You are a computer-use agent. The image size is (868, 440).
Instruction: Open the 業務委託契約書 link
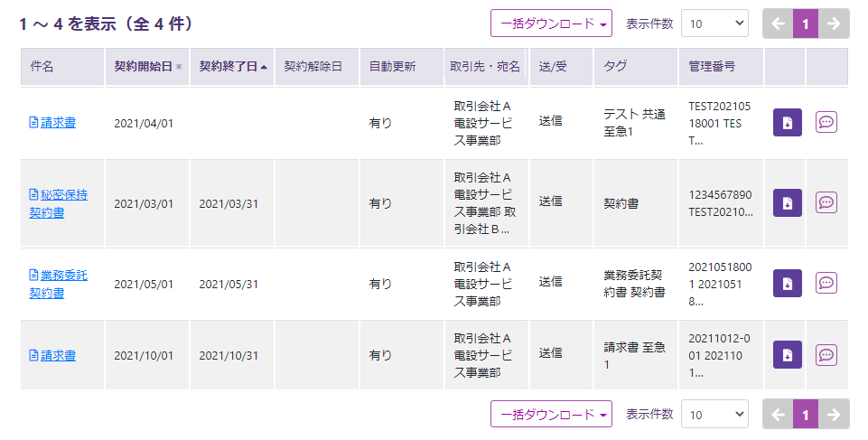pyautogui.click(x=58, y=284)
